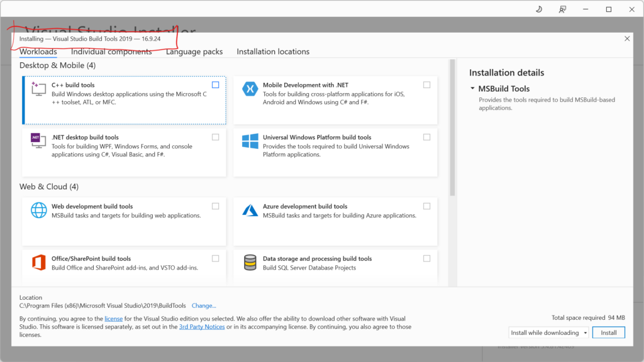Toggle the dark theme moon icon
The width and height of the screenshot is (644, 362).
click(x=539, y=9)
